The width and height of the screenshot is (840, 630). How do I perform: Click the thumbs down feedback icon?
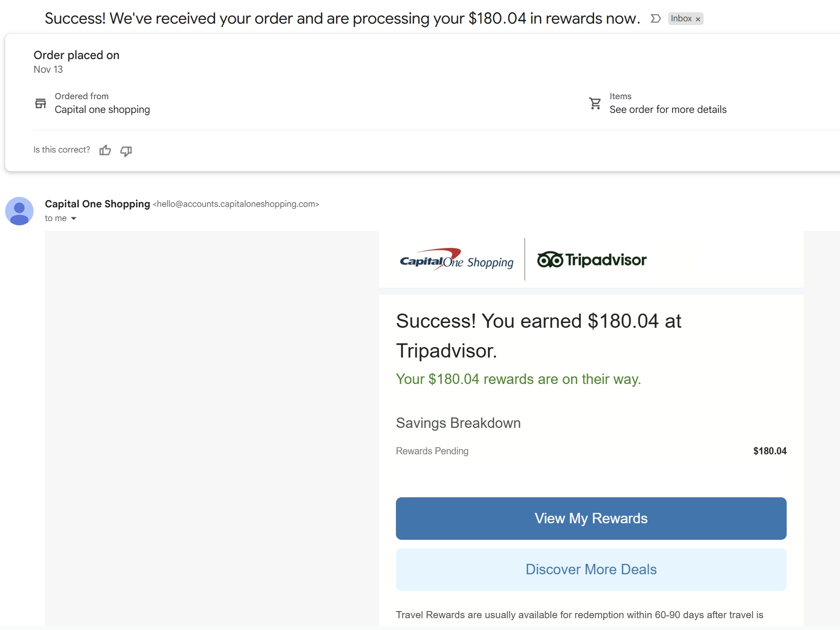(126, 151)
